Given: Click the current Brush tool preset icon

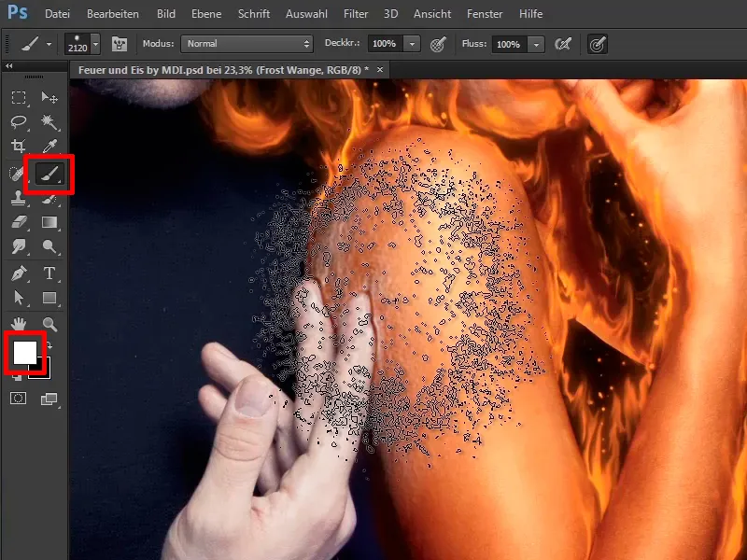Looking at the screenshot, I should [30, 44].
